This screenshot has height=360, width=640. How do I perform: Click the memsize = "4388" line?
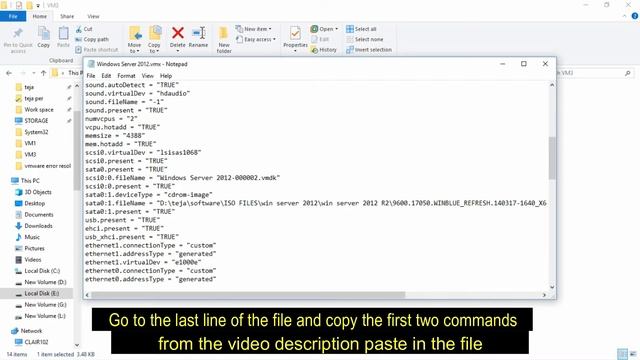coord(115,136)
